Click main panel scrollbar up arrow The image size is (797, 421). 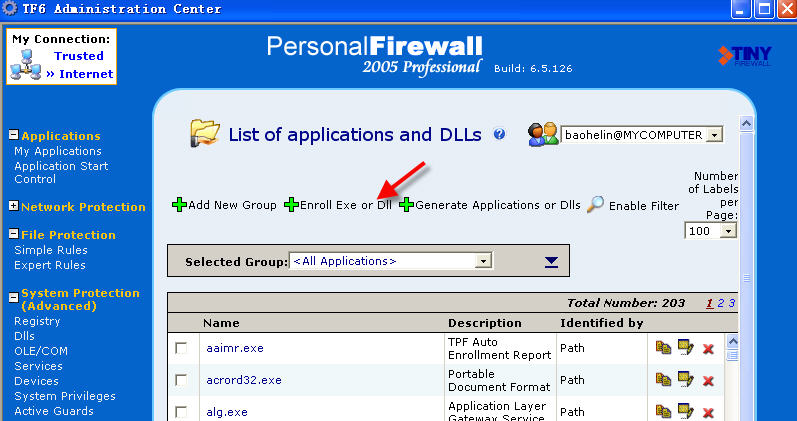point(746,124)
